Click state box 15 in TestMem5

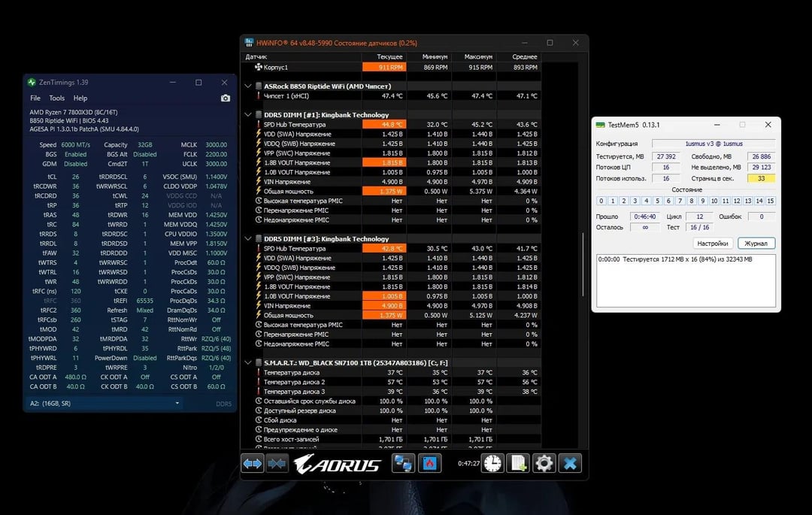(x=771, y=201)
